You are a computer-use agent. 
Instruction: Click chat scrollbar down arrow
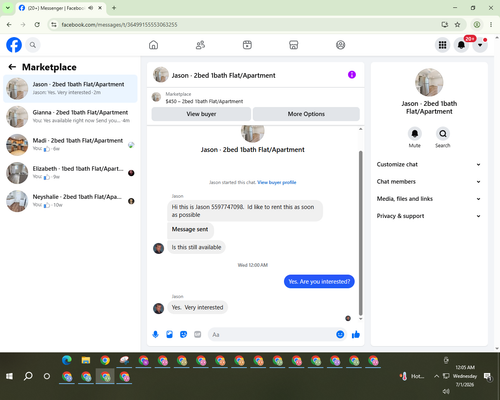(360, 319)
